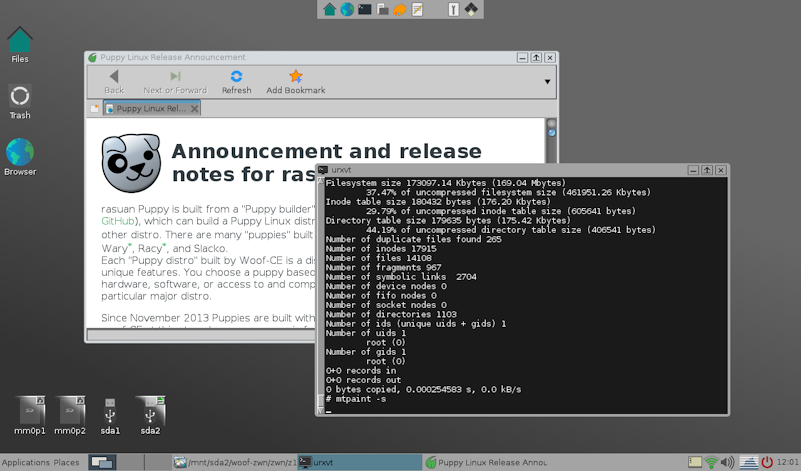
Task: Click the 'Number of directories 1103' line
Action: point(391,314)
